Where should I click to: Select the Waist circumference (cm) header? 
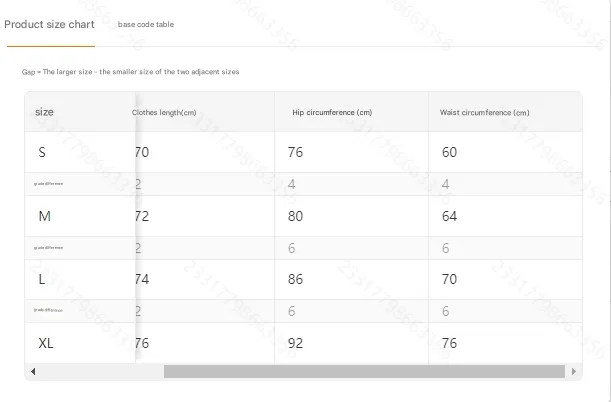[484, 113]
